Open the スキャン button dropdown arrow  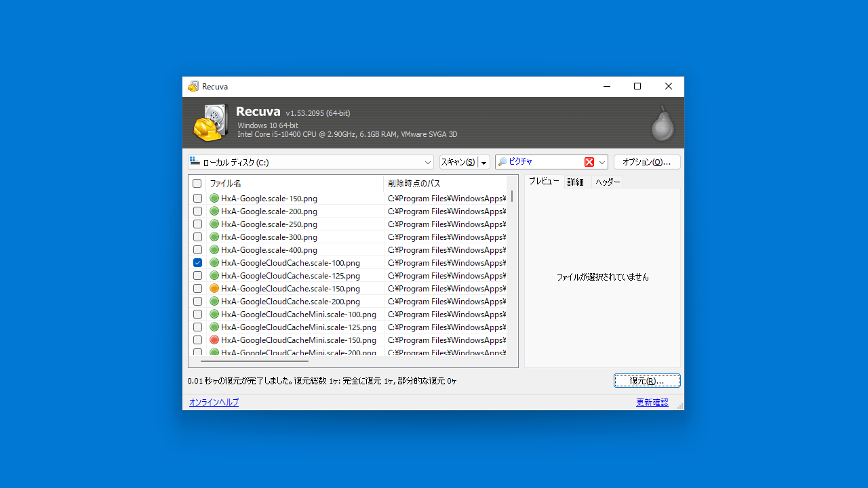point(484,162)
